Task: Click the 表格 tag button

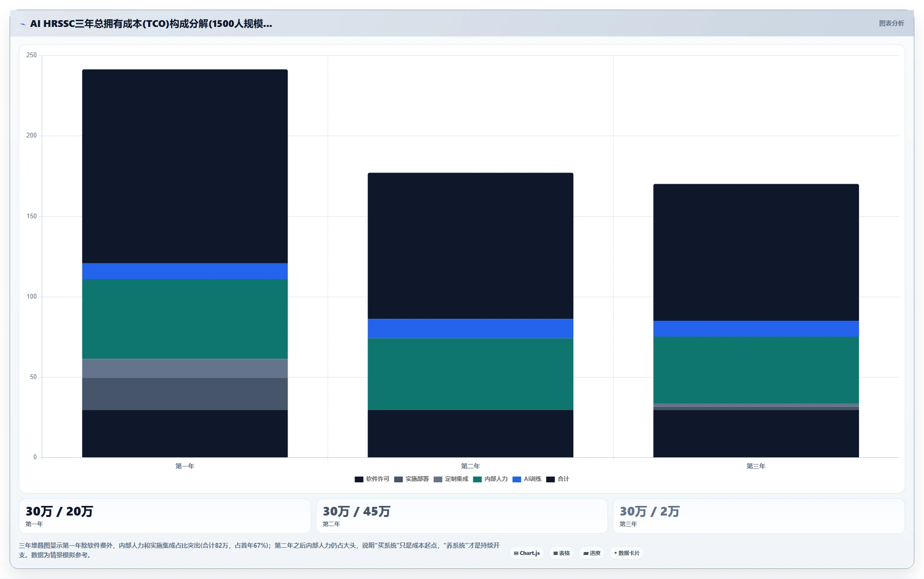Action: click(x=561, y=553)
